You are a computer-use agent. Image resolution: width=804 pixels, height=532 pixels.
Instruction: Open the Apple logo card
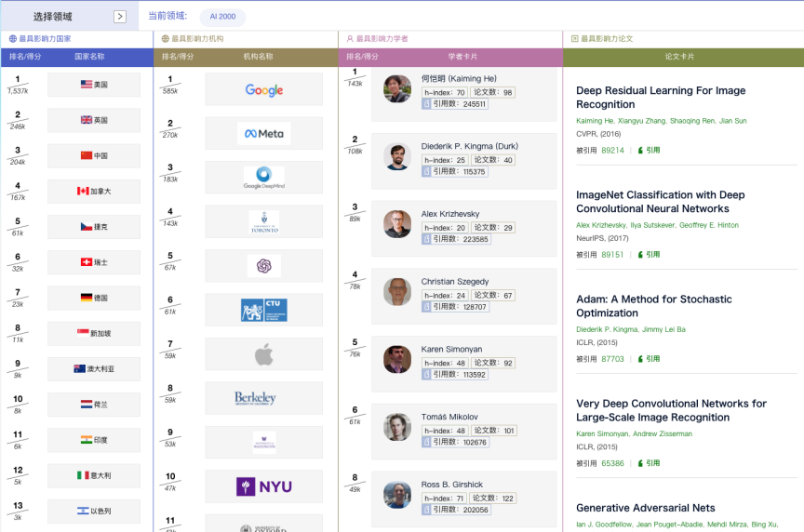(264, 354)
